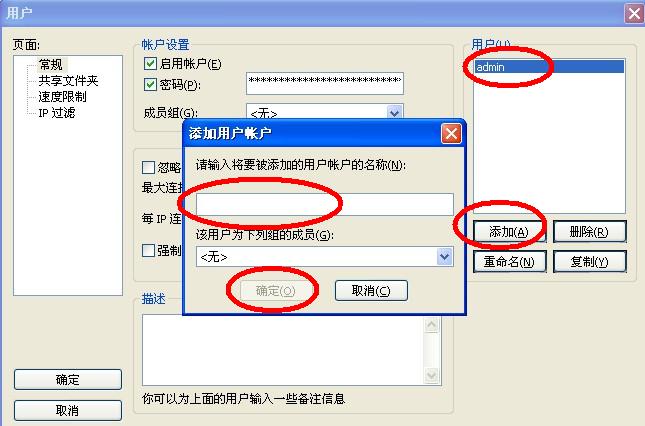
Task: Toggle the 密码(P) checkbox
Action: click(150, 85)
